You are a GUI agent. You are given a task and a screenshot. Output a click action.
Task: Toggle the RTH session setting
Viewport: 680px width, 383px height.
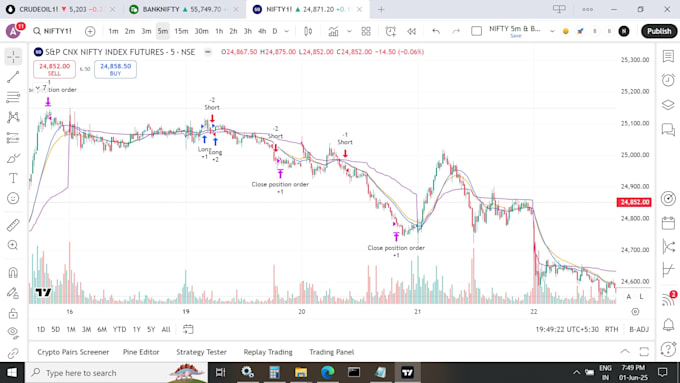[x=611, y=329]
